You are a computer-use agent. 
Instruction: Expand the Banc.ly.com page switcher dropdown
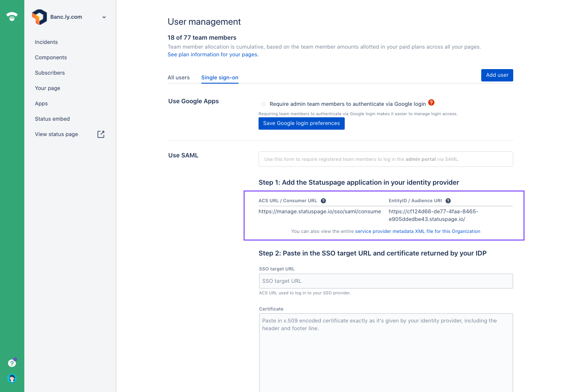point(104,17)
